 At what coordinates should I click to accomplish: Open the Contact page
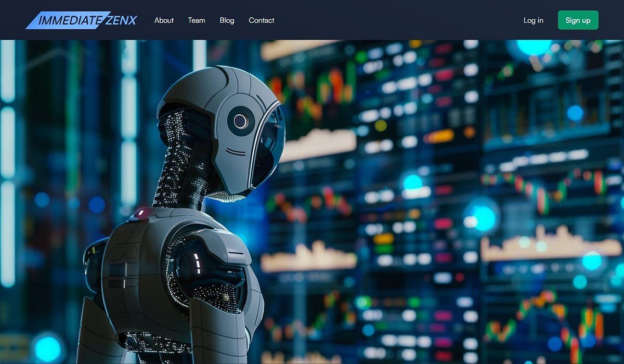261,20
